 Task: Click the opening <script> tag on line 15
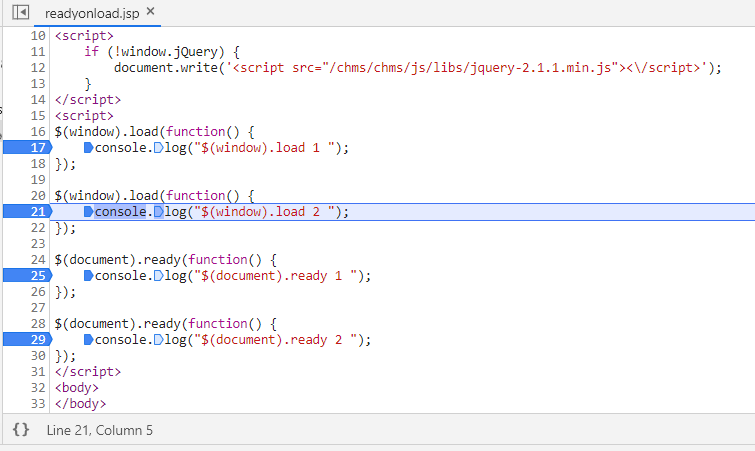tap(84, 116)
